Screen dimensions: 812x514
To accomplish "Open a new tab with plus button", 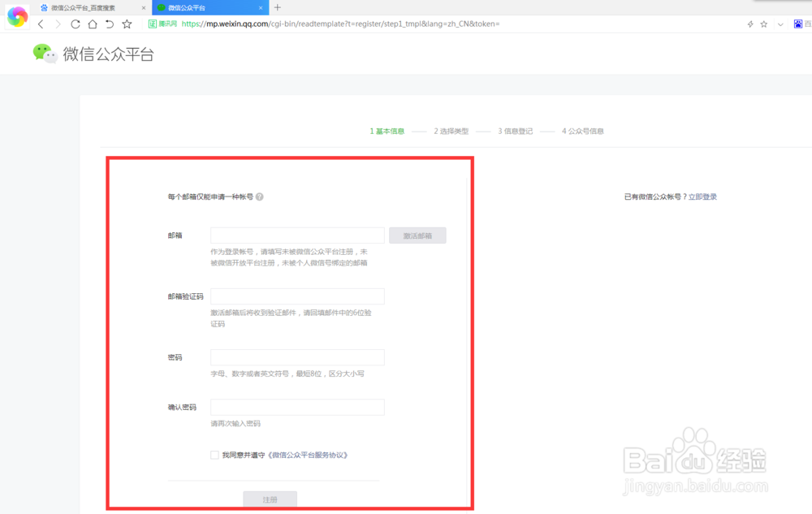I will [278, 7].
